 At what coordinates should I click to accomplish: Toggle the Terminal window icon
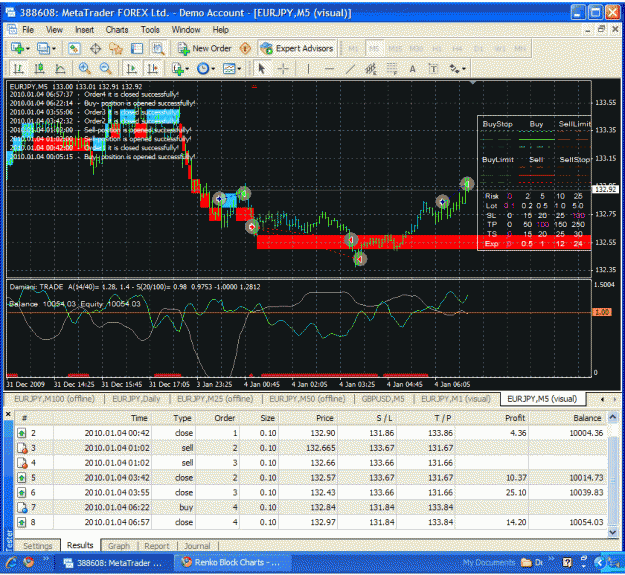click(x=137, y=49)
